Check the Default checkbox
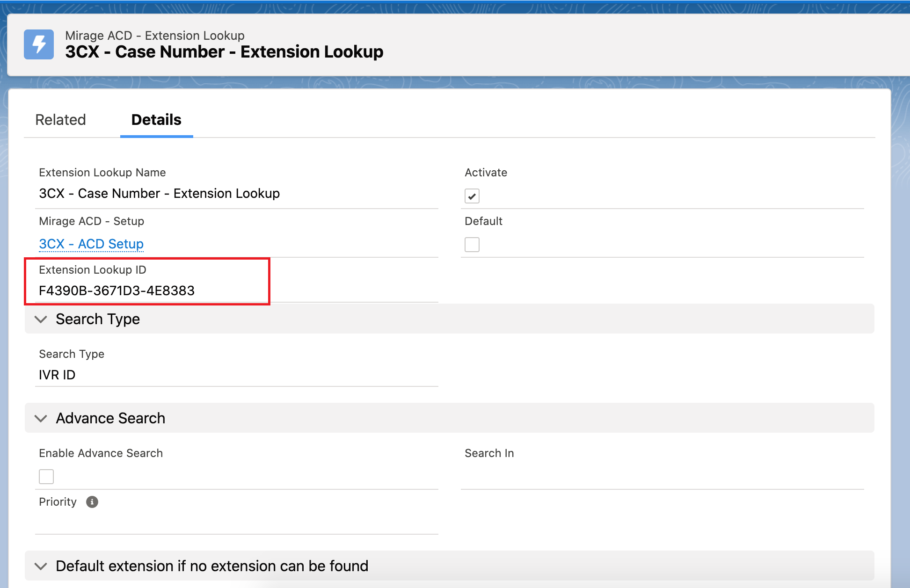 click(472, 245)
